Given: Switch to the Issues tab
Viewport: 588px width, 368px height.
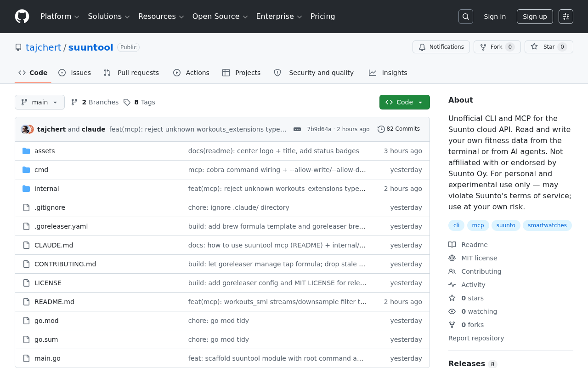Looking at the screenshot, I should point(75,73).
